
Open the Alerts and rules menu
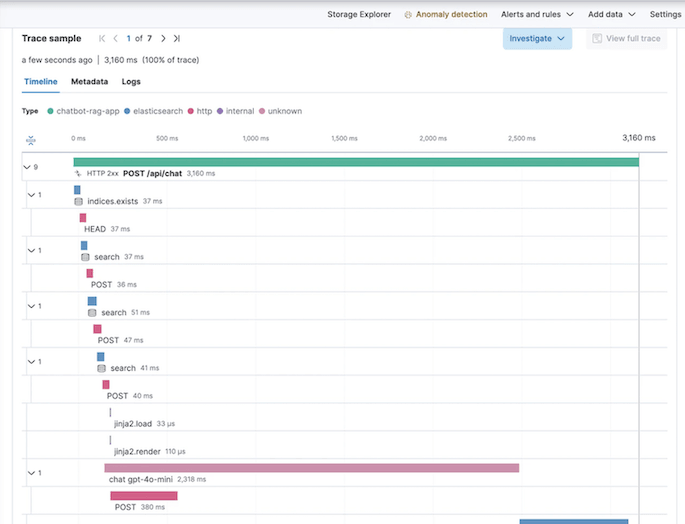537,15
